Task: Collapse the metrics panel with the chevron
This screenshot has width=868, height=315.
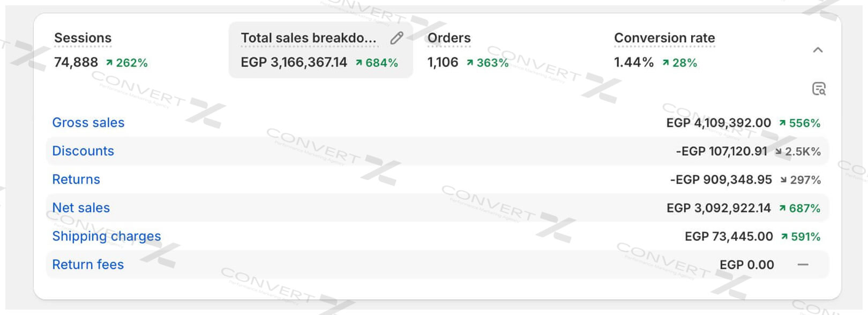Action: pos(818,50)
